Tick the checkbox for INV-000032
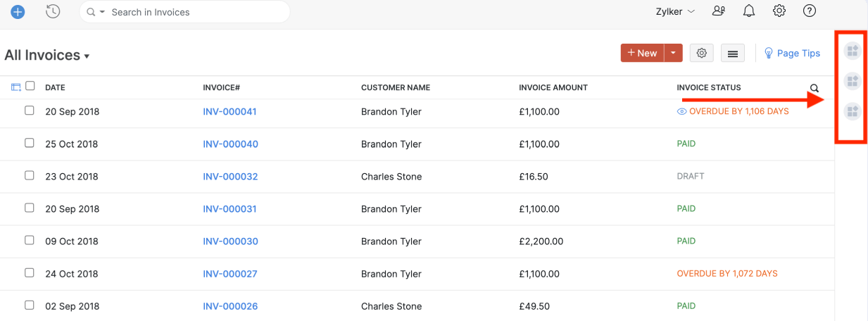 pyautogui.click(x=30, y=175)
